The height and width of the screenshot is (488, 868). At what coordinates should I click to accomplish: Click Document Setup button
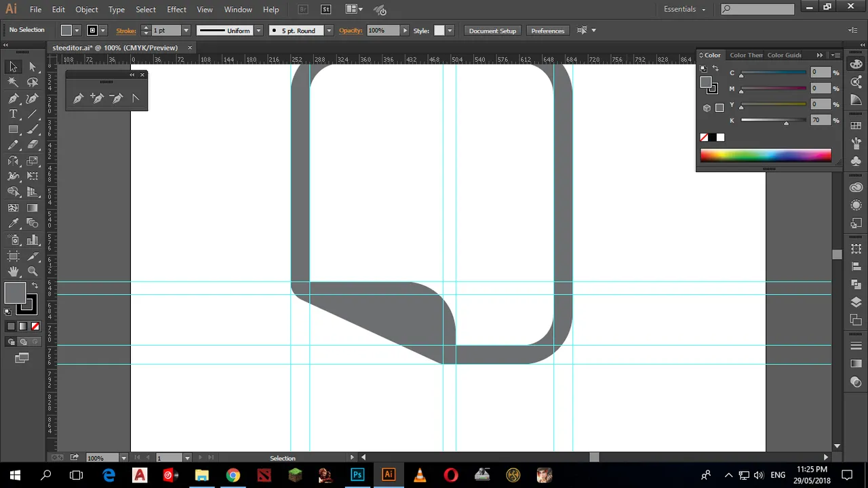pyautogui.click(x=492, y=30)
